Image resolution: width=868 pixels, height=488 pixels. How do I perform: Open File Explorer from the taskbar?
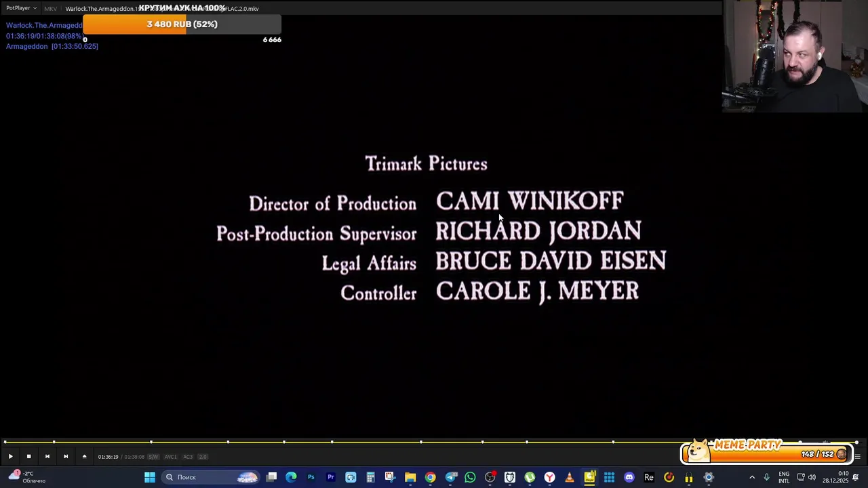pyautogui.click(x=410, y=477)
